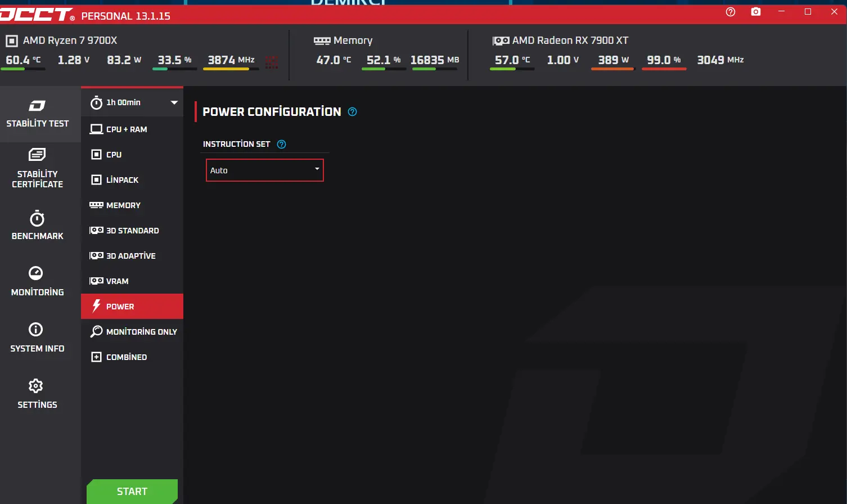Click the CPU voltage value 1.28 V

(74, 60)
